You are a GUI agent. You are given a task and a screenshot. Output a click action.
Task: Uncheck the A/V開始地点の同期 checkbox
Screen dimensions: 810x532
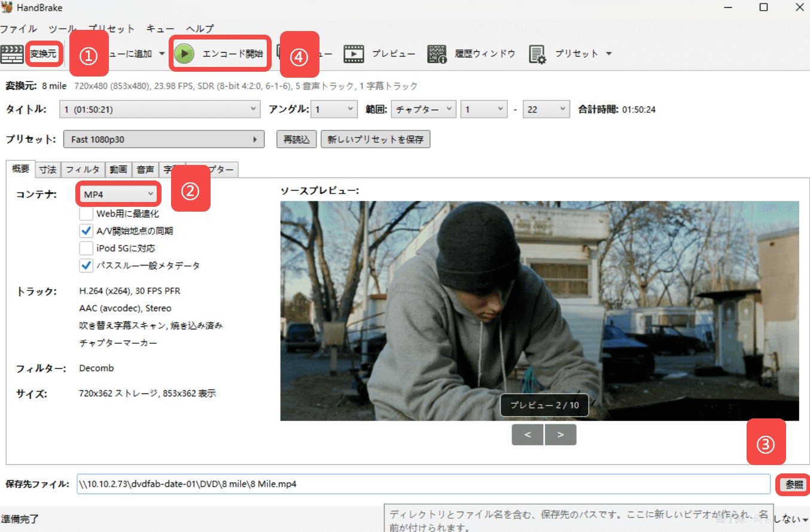pyautogui.click(x=86, y=231)
